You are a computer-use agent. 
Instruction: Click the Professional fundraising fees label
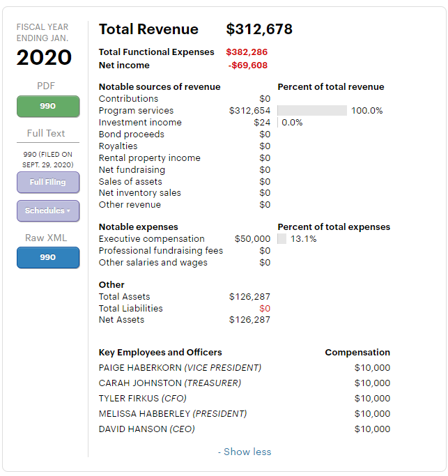coord(161,251)
